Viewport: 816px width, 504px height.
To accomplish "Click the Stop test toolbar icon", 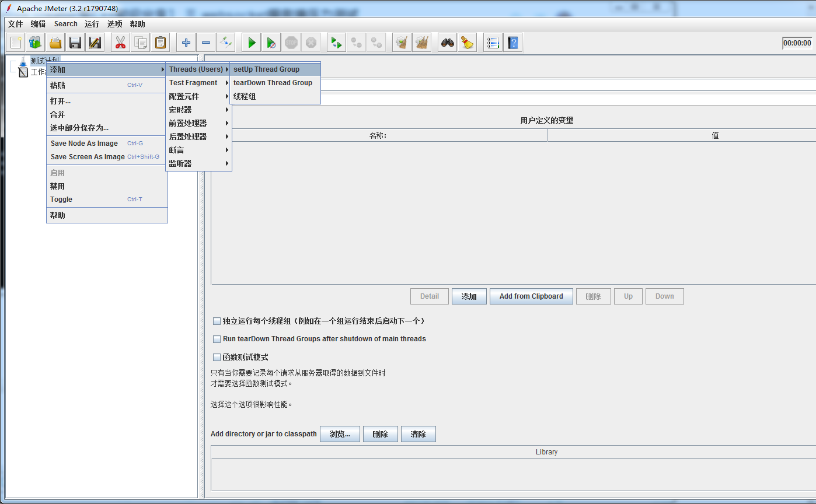I will (291, 43).
